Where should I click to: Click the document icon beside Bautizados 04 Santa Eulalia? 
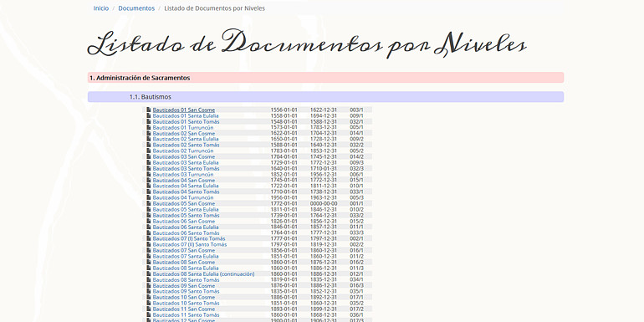[149, 186]
